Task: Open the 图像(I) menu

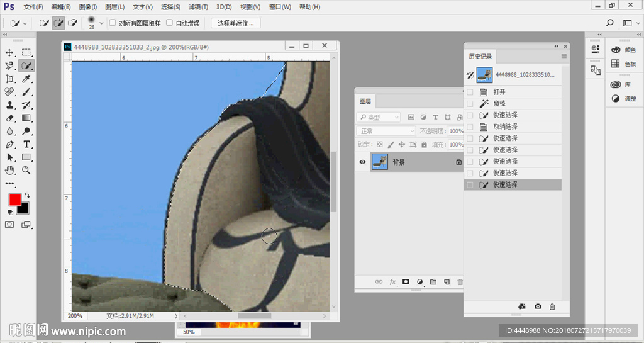Action: click(88, 7)
